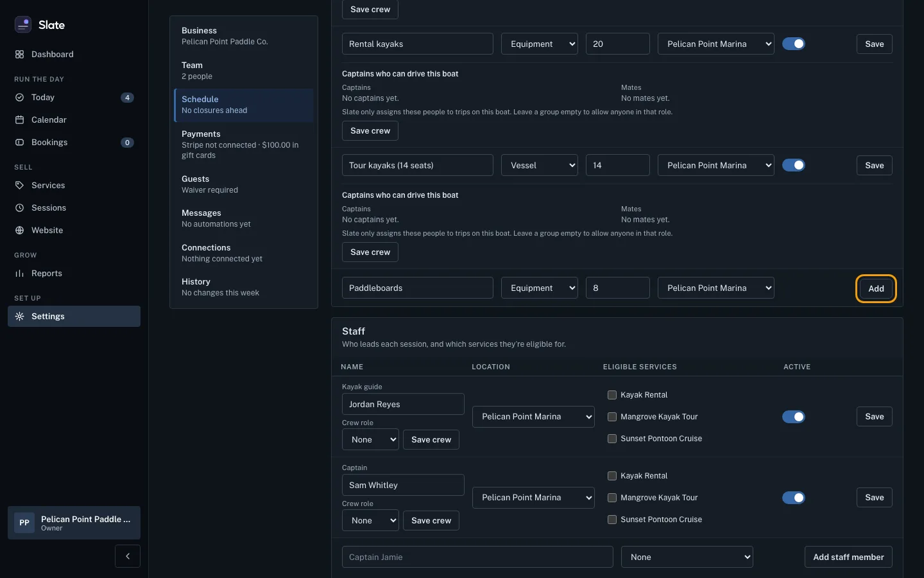This screenshot has height=578, width=924.
Task: Click the Today checkmark icon
Action: click(x=19, y=98)
